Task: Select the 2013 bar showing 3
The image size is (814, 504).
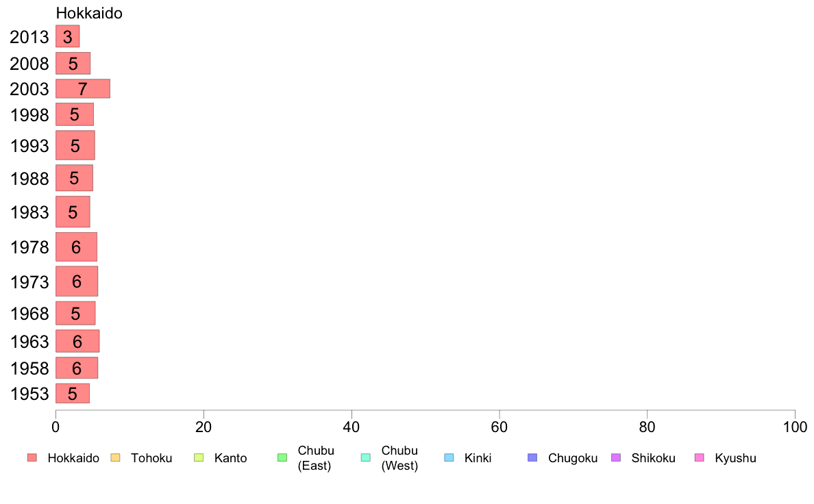Action: 67,36
